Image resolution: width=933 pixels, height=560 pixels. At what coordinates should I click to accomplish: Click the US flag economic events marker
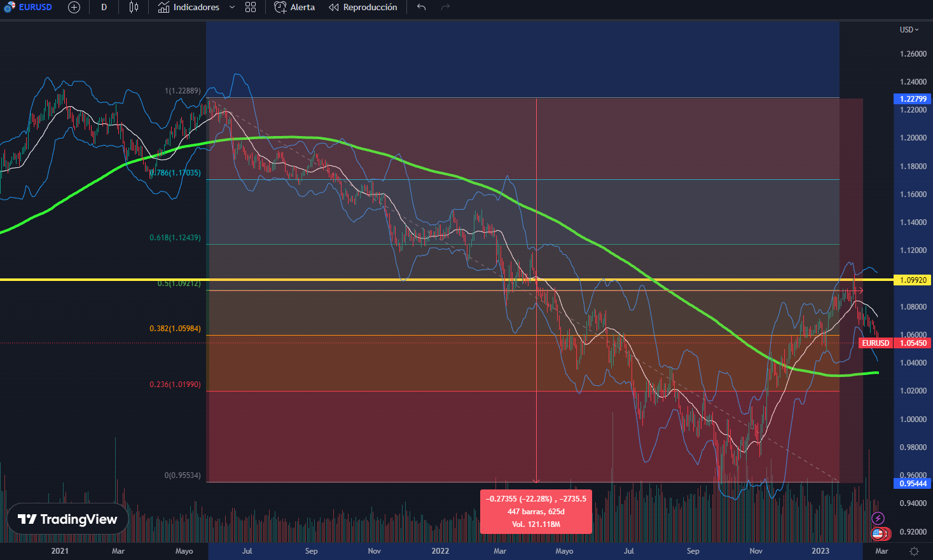(x=877, y=534)
